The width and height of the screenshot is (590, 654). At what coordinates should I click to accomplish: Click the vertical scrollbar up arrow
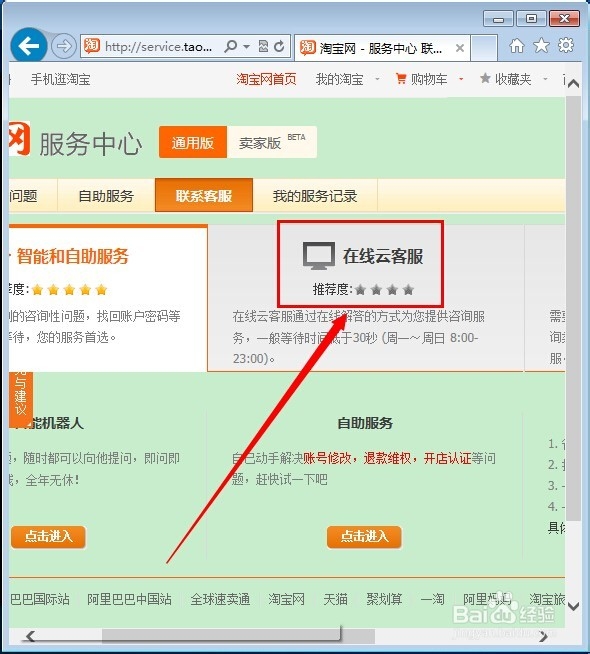(x=574, y=83)
